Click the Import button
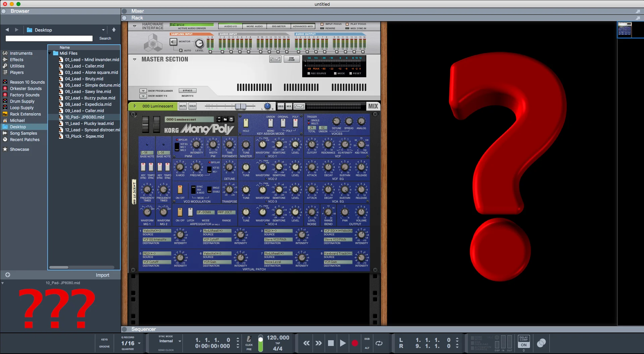 pyautogui.click(x=102, y=275)
